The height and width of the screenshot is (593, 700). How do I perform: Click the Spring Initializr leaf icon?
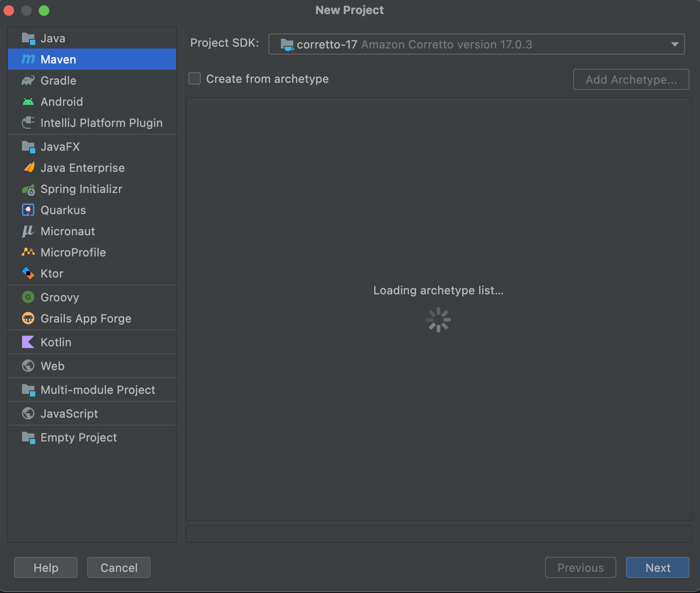tap(28, 189)
